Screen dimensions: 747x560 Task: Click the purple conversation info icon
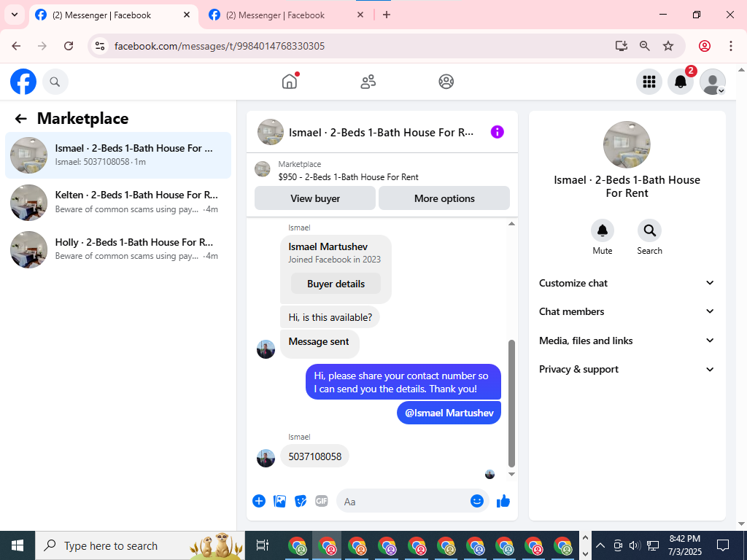(x=497, y=132)
